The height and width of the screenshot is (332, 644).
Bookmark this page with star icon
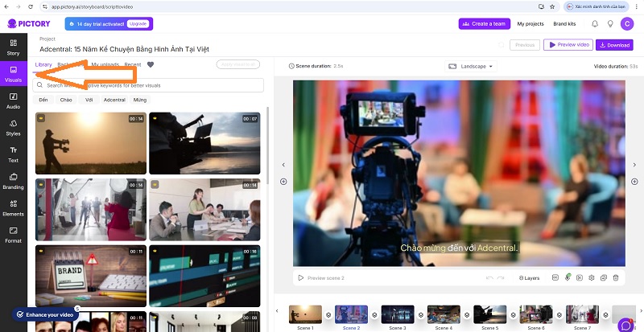(552, 6)
